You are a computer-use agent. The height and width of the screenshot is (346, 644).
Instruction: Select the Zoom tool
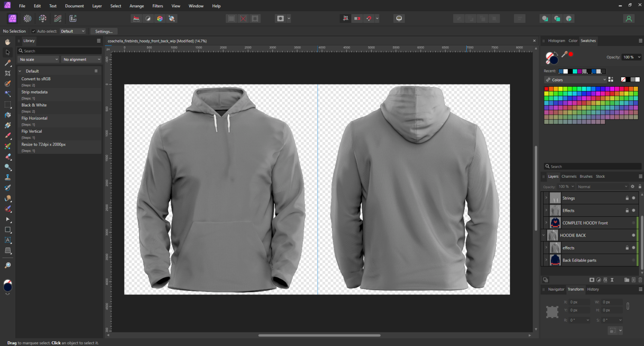[x=7, y=265]
